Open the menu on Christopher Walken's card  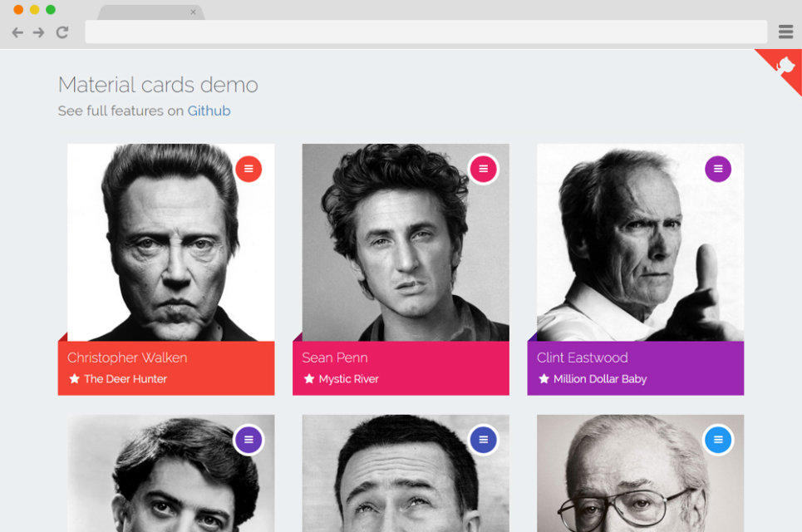pyautogui.click(x=248, y=168)
